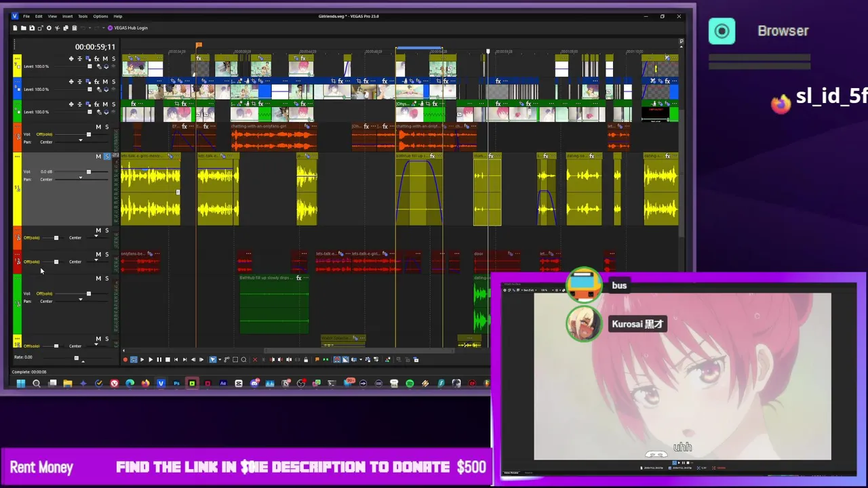Solo the first video track

pos(113,59)
